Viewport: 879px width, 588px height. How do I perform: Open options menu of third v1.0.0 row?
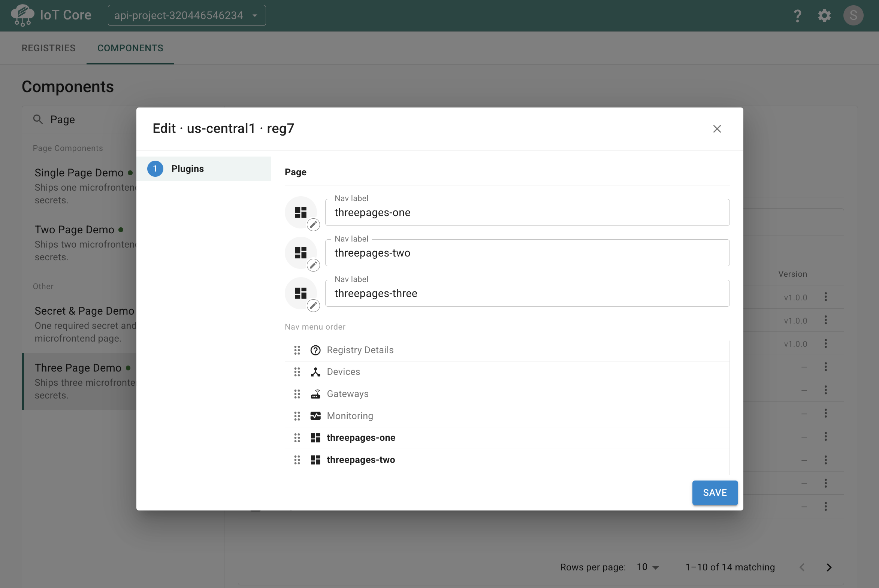pyautogui.click(x=826, y=343)
